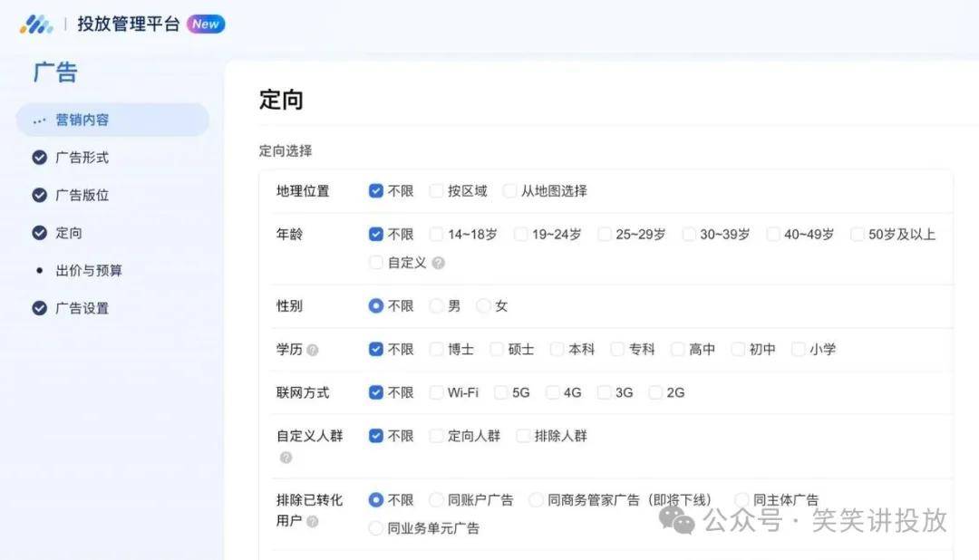The image size is (979, 560).
Task: Click the help icon next to 自定义
Action: tap(439, 263)
